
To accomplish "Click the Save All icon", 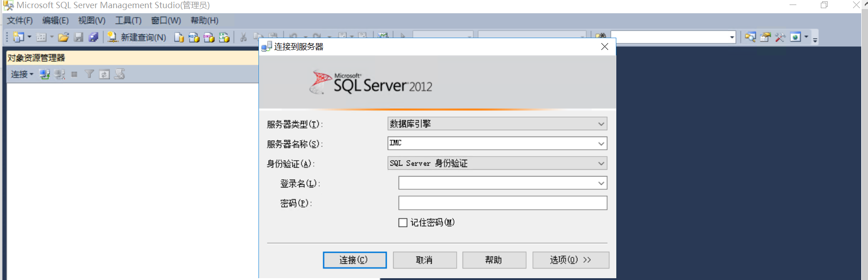I will point(94,37).
